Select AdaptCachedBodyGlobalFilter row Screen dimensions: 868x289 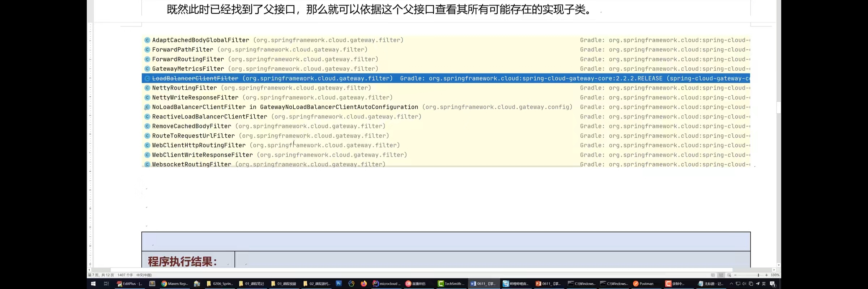click(x=446, y=40)
